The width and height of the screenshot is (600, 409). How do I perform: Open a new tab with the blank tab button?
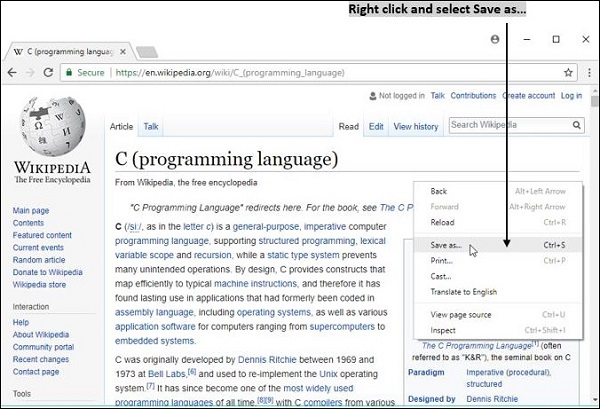pyautogui.click(x=147, y=52)
